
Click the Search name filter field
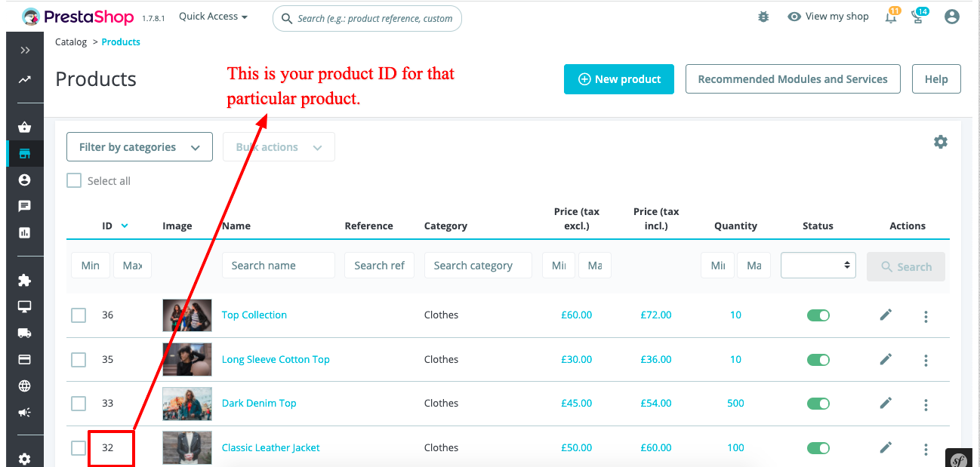278,266
